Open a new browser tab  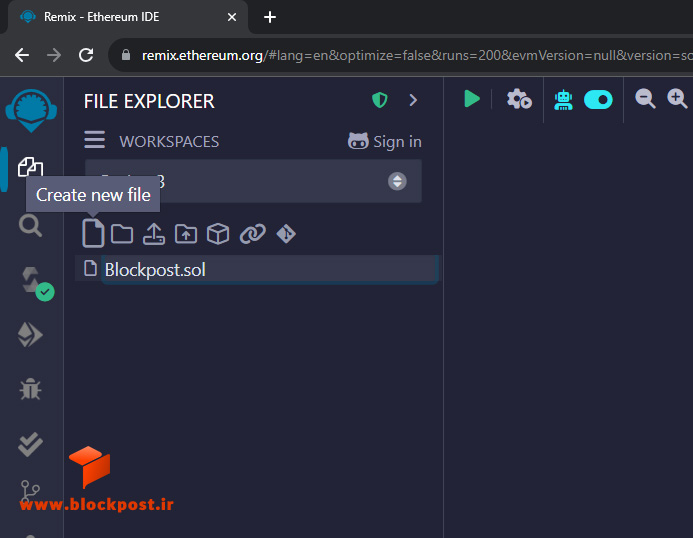pos(270,17)
